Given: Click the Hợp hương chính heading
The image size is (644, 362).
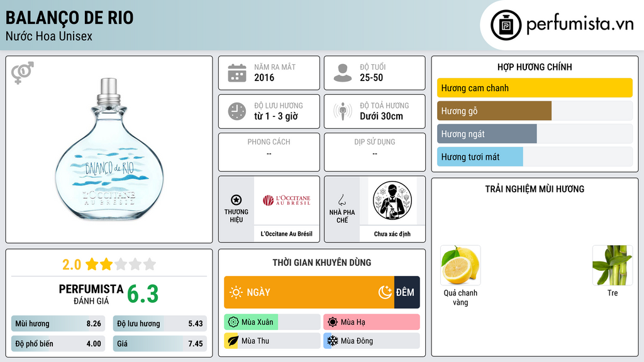Looking at the screenshot, I should coord(535,67).
